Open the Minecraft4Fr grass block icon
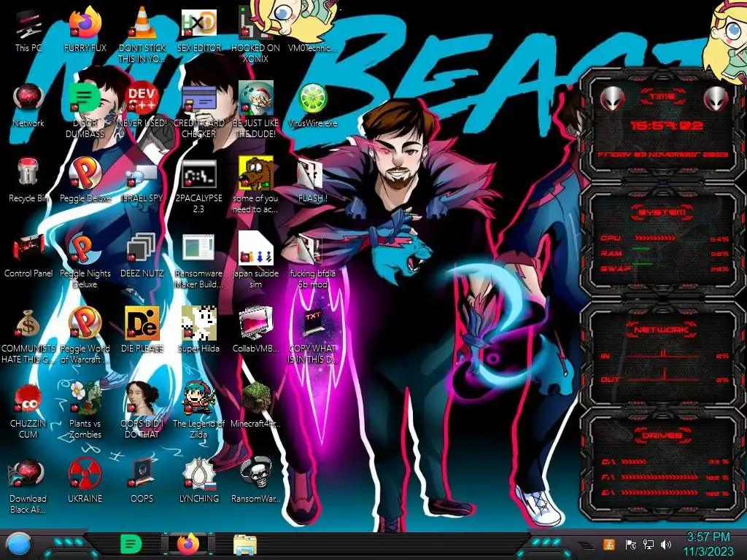The height and width of the screenshot is (560, 747). point(255,405)
